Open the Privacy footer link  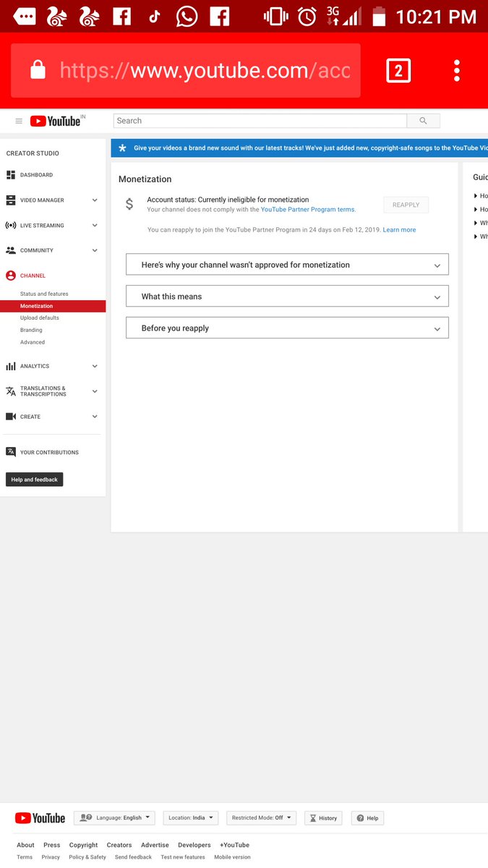[51, 857]
